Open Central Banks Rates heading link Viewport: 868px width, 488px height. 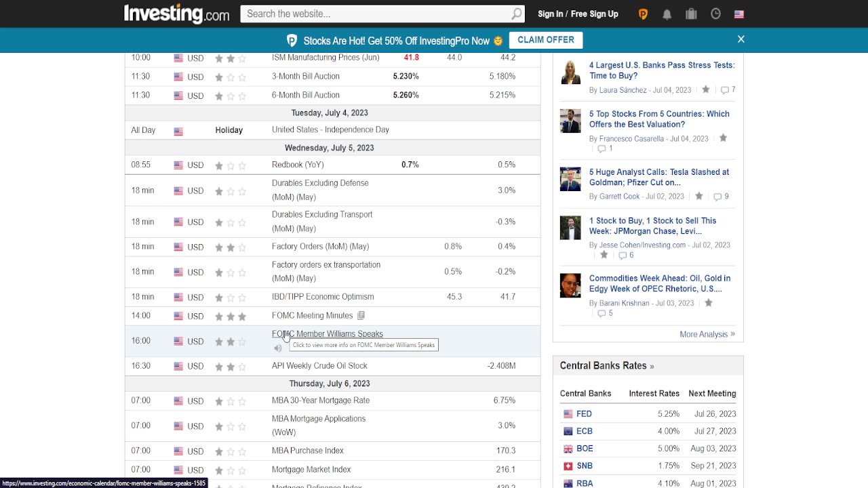[607, 365]
